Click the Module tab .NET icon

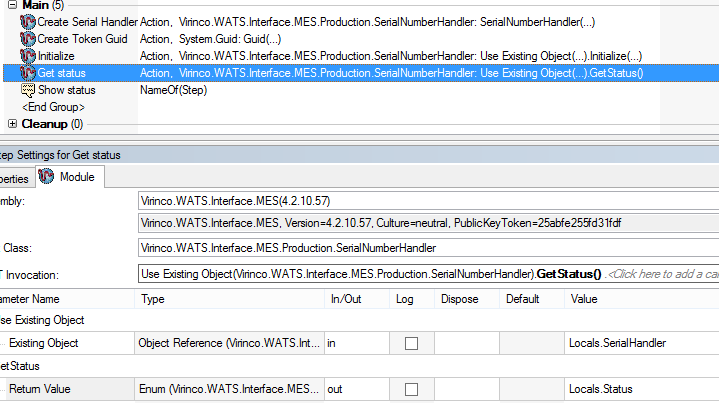(46, 177)
